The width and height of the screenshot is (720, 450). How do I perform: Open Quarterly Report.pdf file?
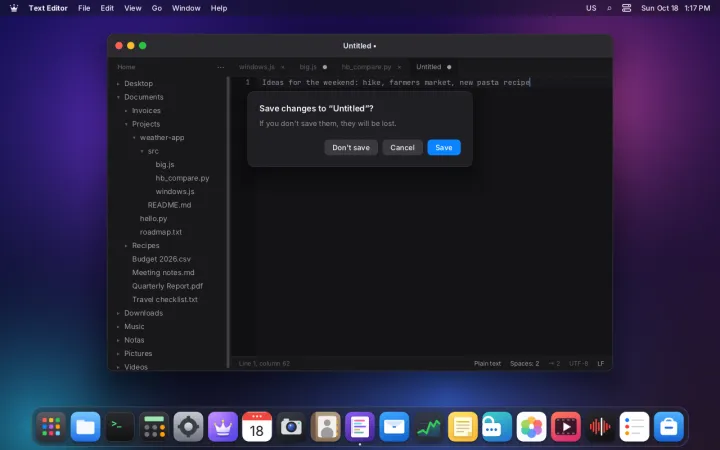[x=168, y=286]
